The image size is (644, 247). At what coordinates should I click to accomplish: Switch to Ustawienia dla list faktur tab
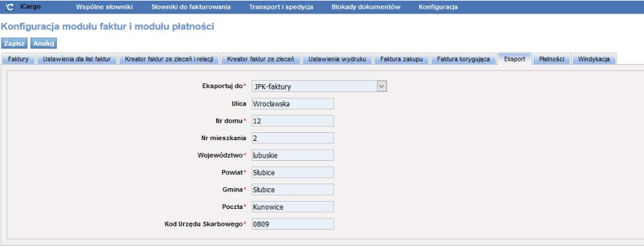(x=77, y=59)
